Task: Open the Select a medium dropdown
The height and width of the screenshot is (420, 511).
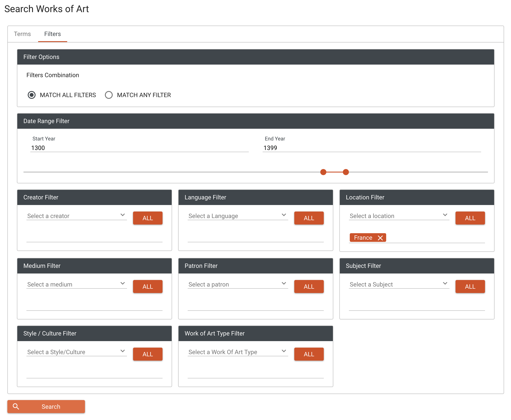Action: click(x=76, y=284)
